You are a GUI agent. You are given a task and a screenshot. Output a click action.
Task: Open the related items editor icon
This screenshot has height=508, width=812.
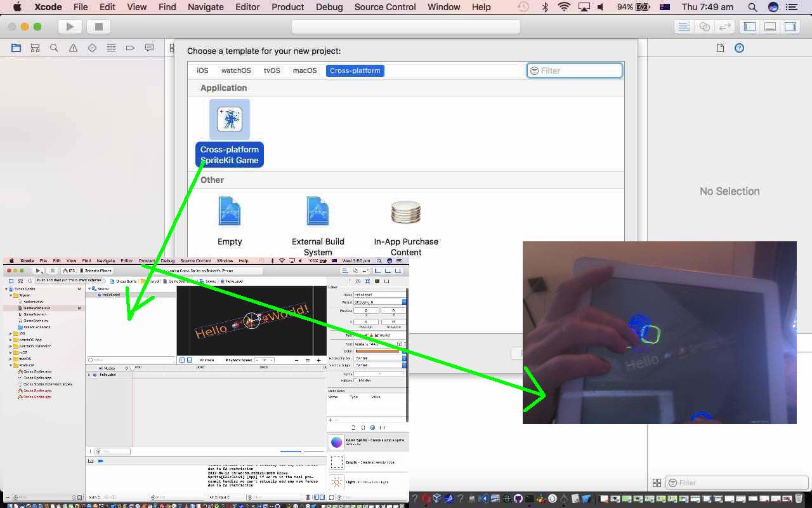pyautogui.click(x=172, y=48)
